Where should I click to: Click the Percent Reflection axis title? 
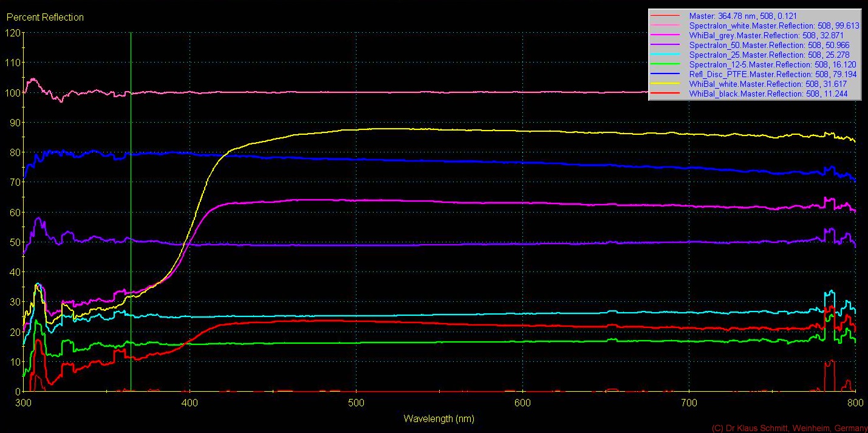pos(45,17)
